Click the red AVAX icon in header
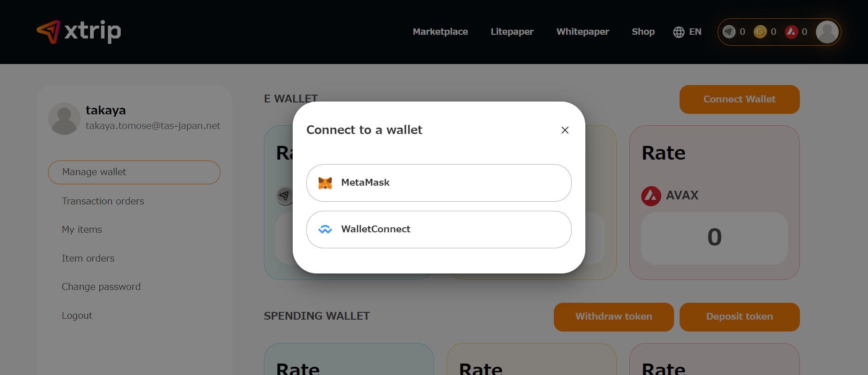868x375 pixels. click(791, 32)
